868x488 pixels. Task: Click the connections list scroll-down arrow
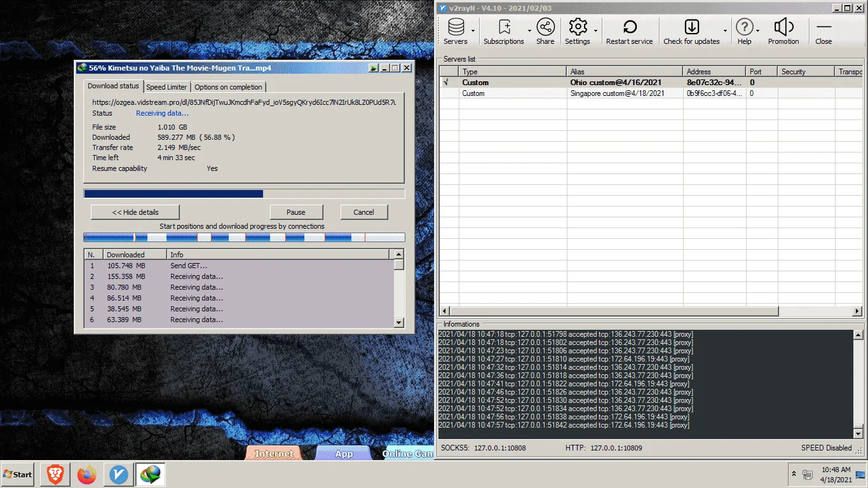pyautogui.click(x=399, y=323)
